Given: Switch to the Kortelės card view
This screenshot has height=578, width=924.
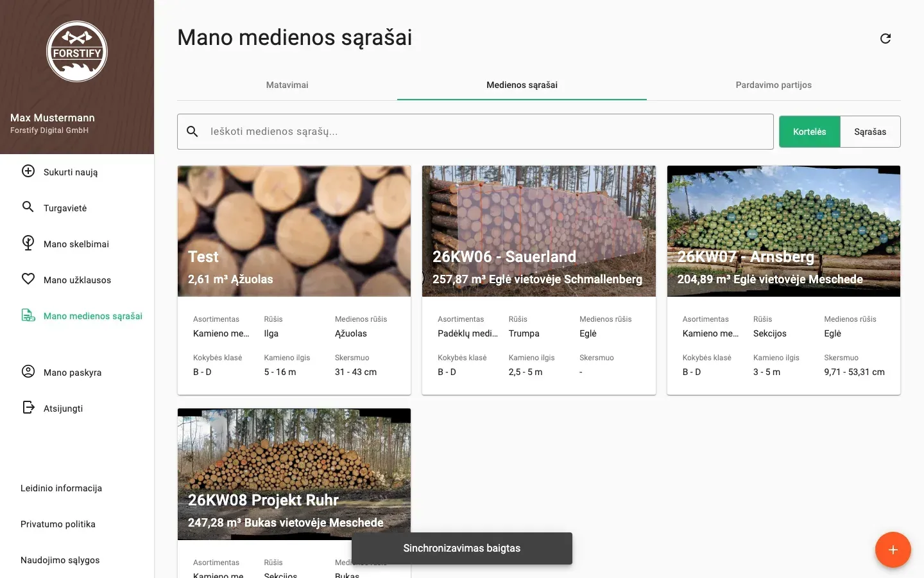Looking at the screenshot, I should pos(809,132).
